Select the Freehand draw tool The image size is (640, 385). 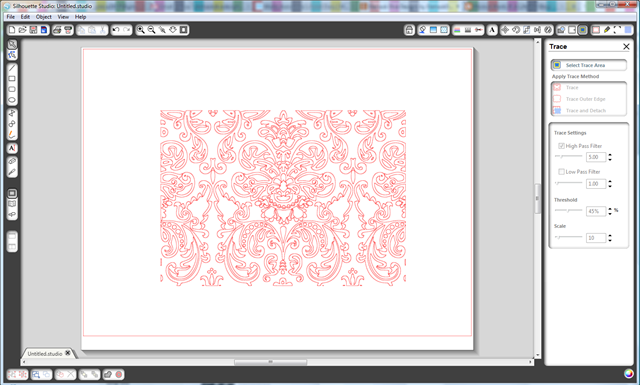click(12, 134)
